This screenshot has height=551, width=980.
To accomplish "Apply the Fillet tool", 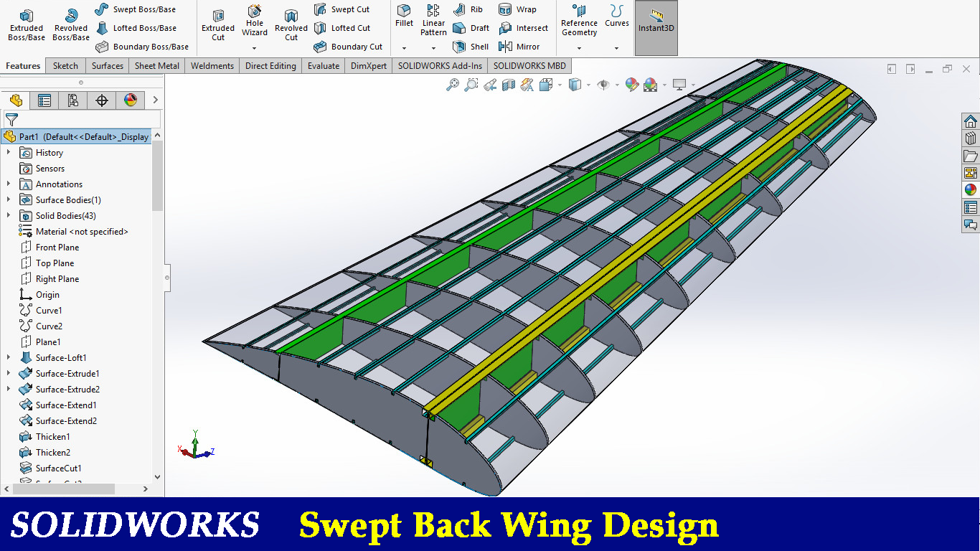I will tap(405, 16).
